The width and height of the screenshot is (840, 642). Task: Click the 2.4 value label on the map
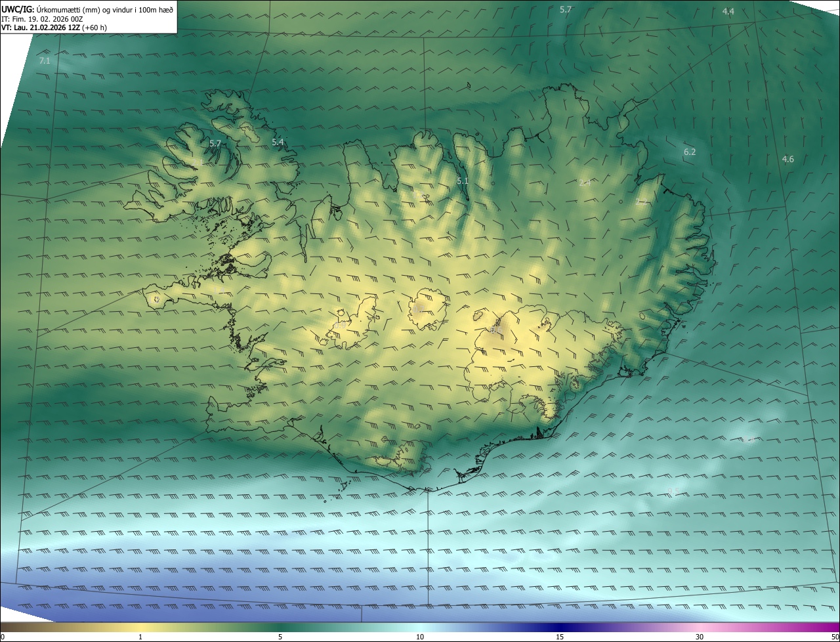[585, 183]
